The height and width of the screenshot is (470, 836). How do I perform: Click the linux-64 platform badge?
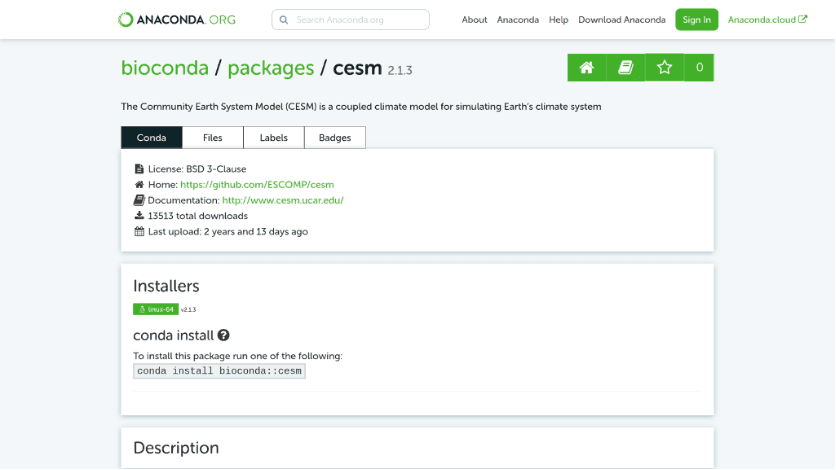[156, 310]
